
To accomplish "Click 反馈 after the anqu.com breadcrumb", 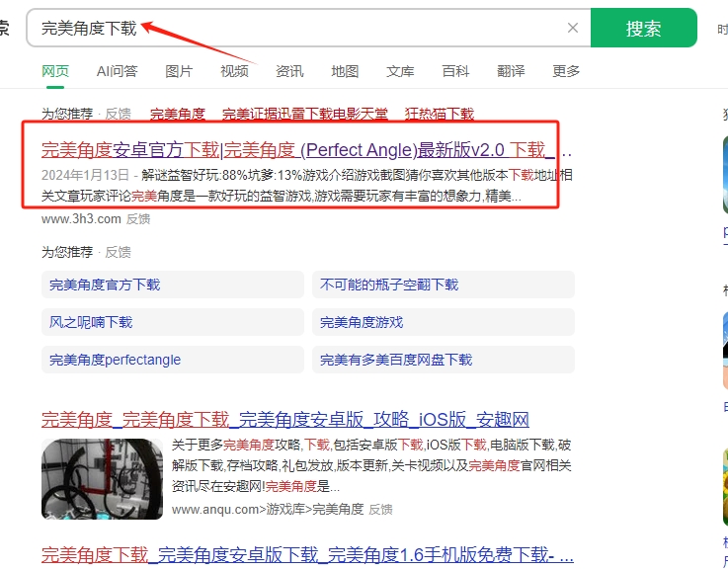I will (x=380, y=510).
